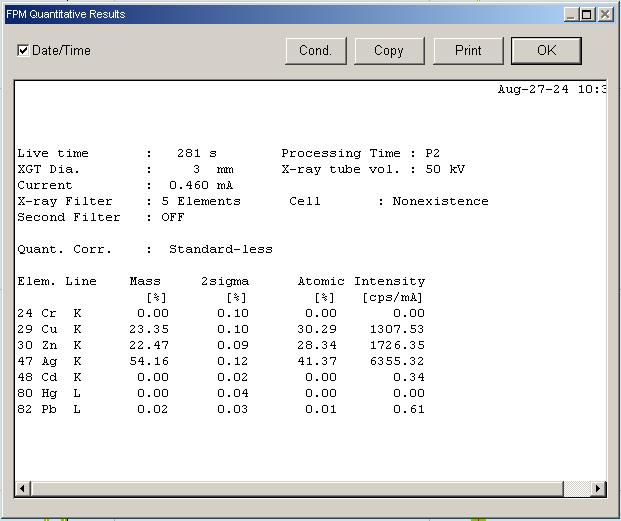Click the date stamp Aug-27-24
Screen dimensions: 621x521
533,89
